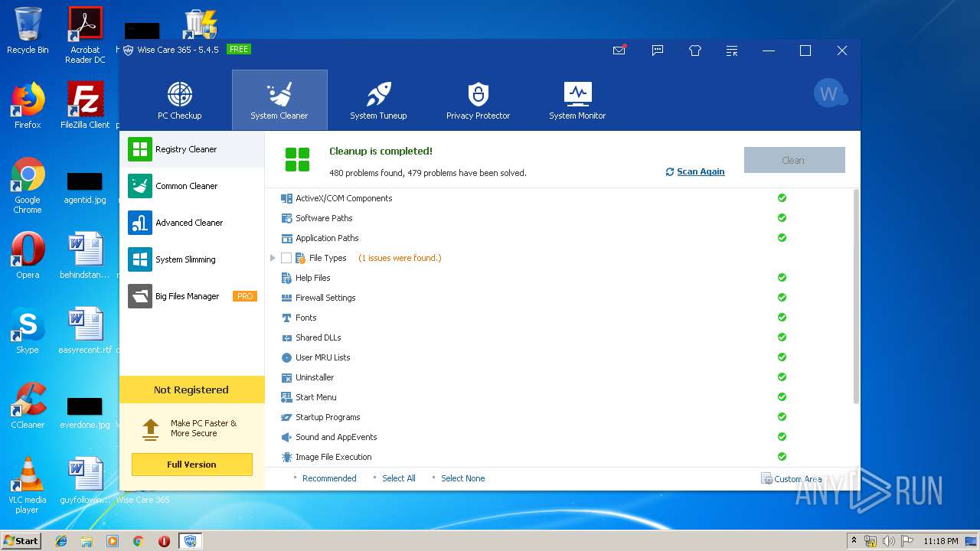Click the Select None link

coord(462,478)
